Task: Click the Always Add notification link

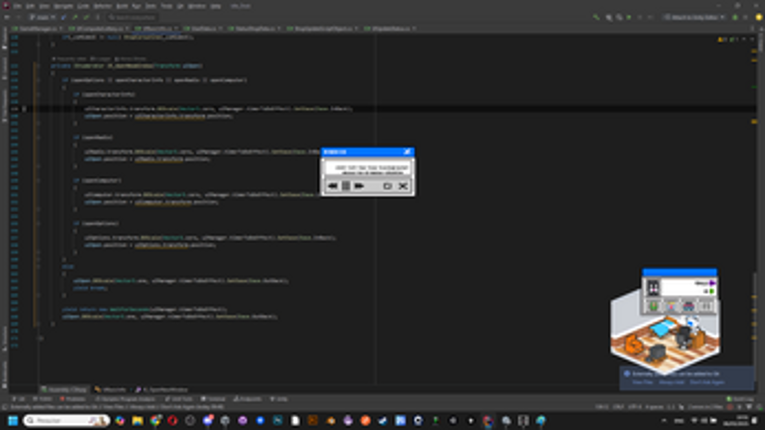Action: [x=671, y=382]
